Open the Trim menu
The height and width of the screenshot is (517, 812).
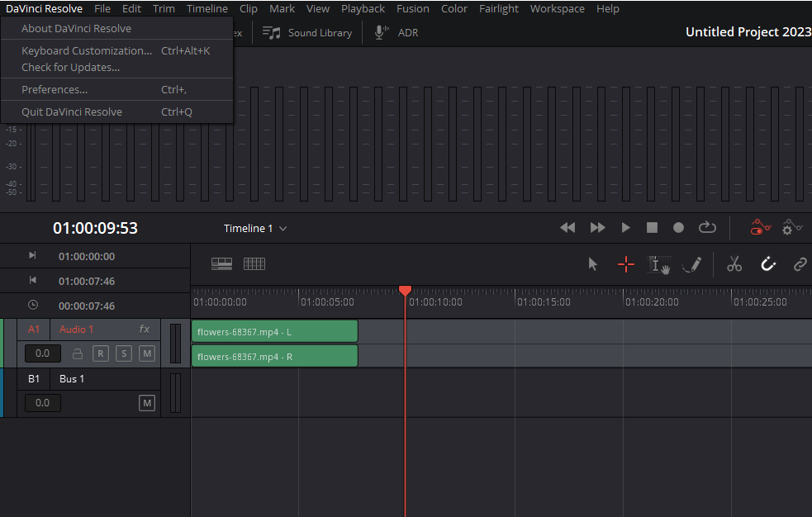[164, 9]
